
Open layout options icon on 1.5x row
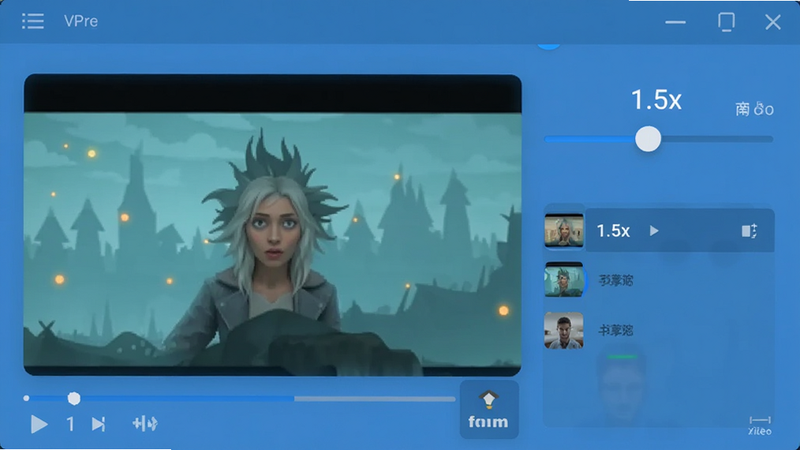749,231
